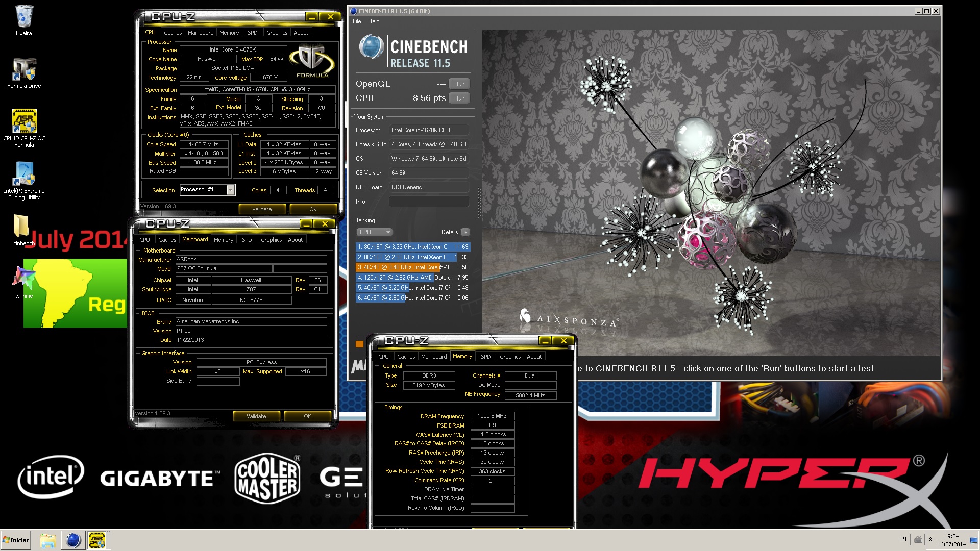Click the Core Speed value 1400.7 MHz
The width and height of the screenshot is (980, 551).
click(x=203, y=144)
